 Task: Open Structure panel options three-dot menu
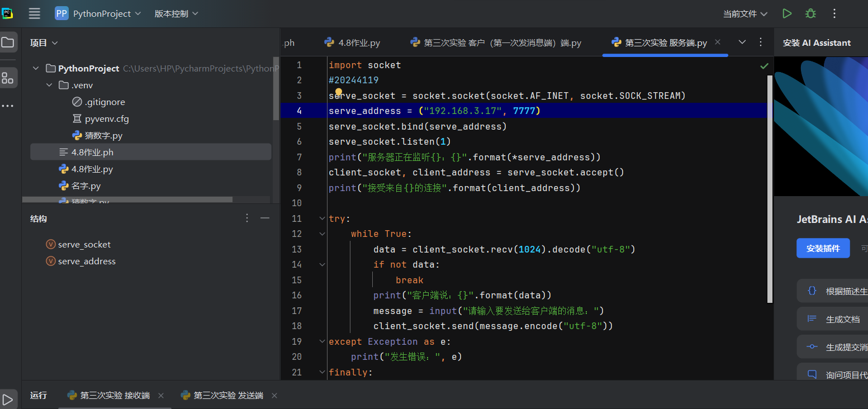(248, 218)
